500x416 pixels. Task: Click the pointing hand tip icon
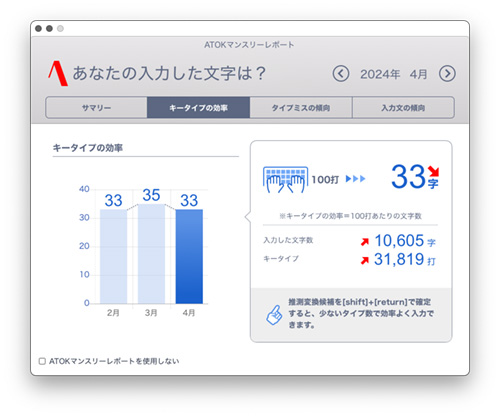(274, 315)
